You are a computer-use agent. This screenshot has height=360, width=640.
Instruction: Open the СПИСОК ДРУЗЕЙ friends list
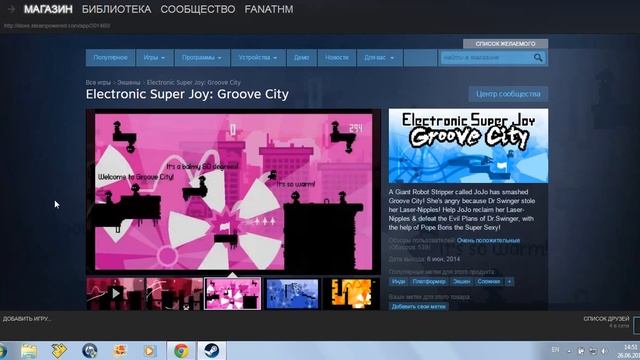tap(606, 319)
